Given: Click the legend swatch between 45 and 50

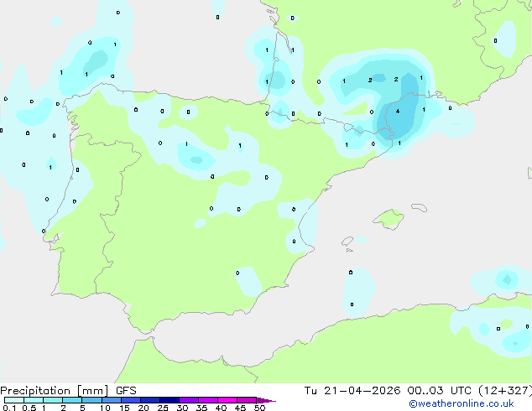Looking at the screenshot, I should point(247,400).
